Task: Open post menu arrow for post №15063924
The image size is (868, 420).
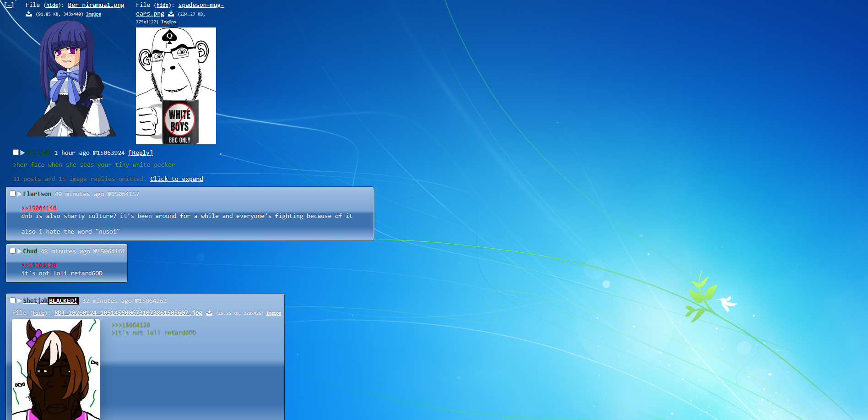Action: coord(22,153)
